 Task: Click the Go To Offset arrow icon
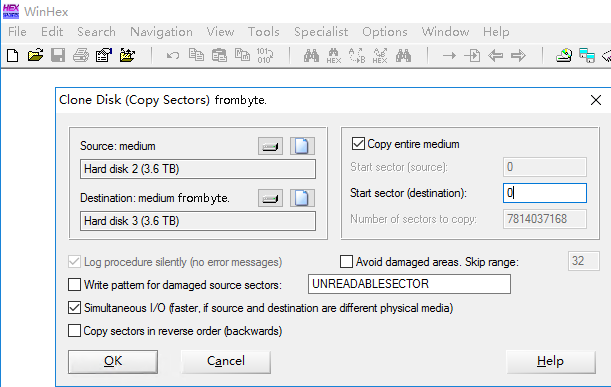[449, 56]
